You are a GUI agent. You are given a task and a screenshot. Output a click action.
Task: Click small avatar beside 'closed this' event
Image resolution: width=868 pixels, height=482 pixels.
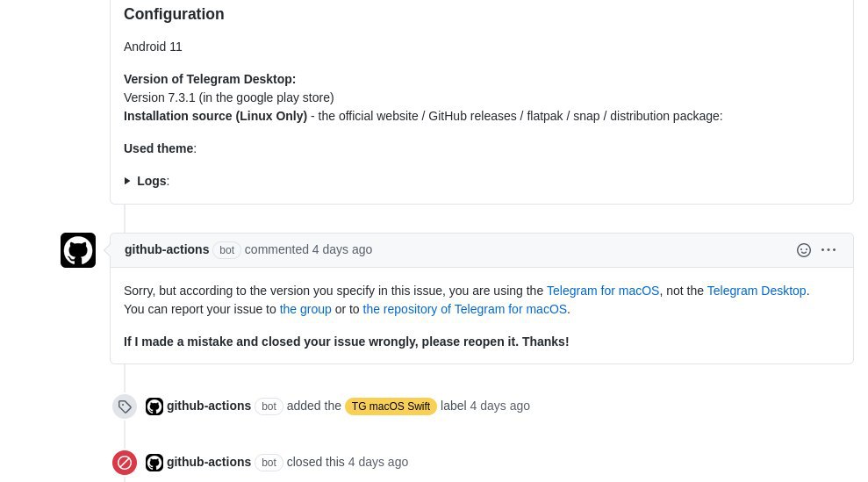(154, 462)
